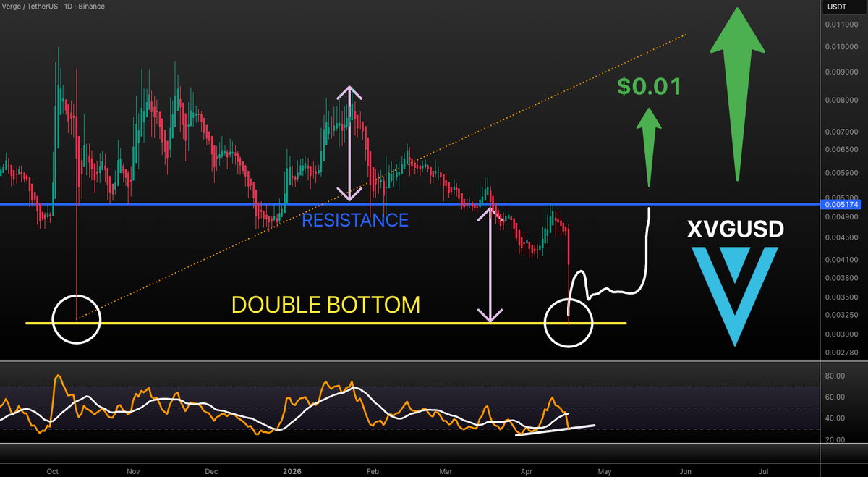Image resolution: width=868 pixels, height=477 pixels.
Task: Click the 0.004900 price scale label
Action: pos(843,217)
